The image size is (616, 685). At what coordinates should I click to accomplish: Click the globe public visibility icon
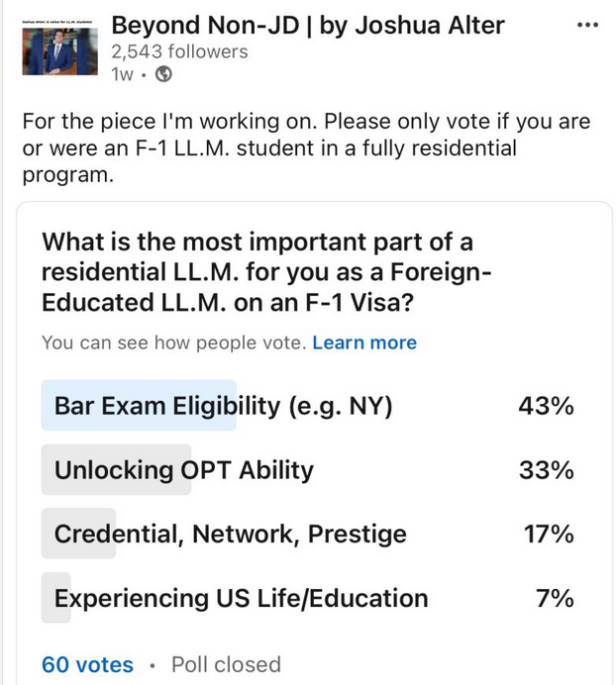coord(164,74)
